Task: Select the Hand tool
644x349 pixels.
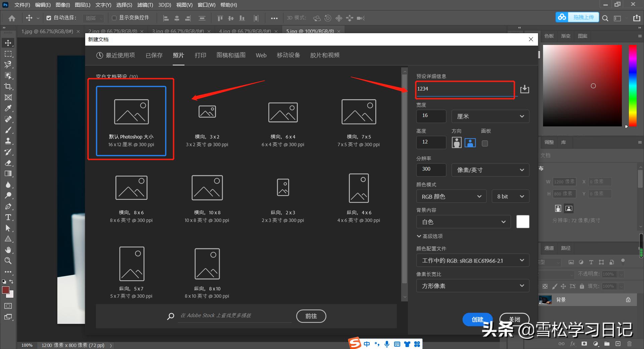Action: click(8, 250)
